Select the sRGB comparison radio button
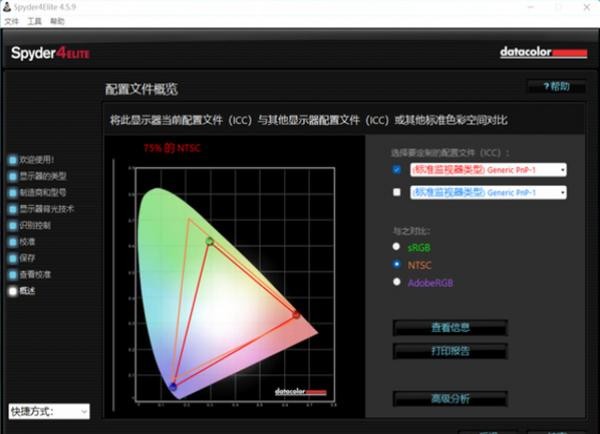 point(396,247)
